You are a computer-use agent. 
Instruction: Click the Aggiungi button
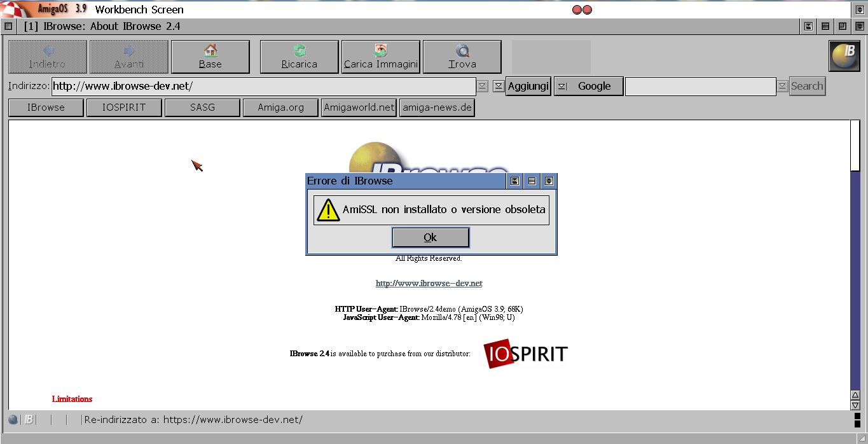point(528,87)
